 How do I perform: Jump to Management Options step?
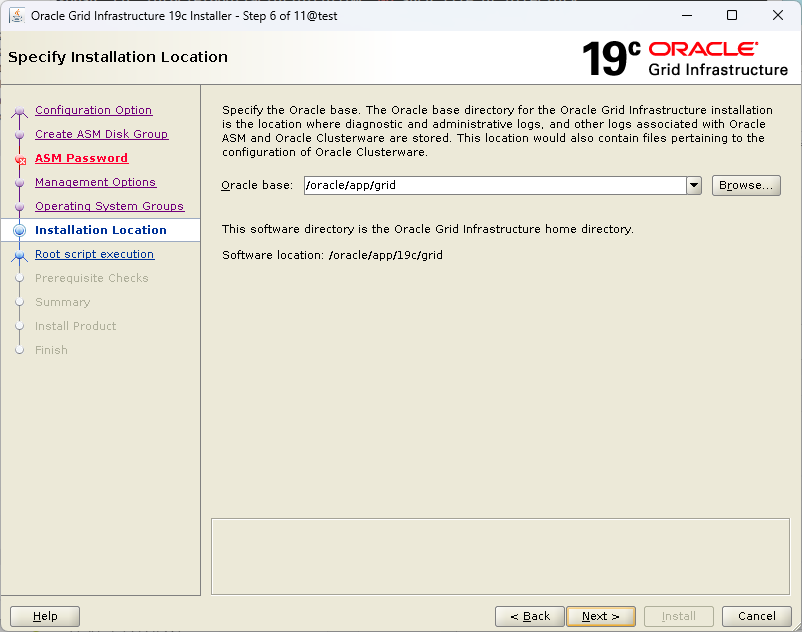[95, 182]
